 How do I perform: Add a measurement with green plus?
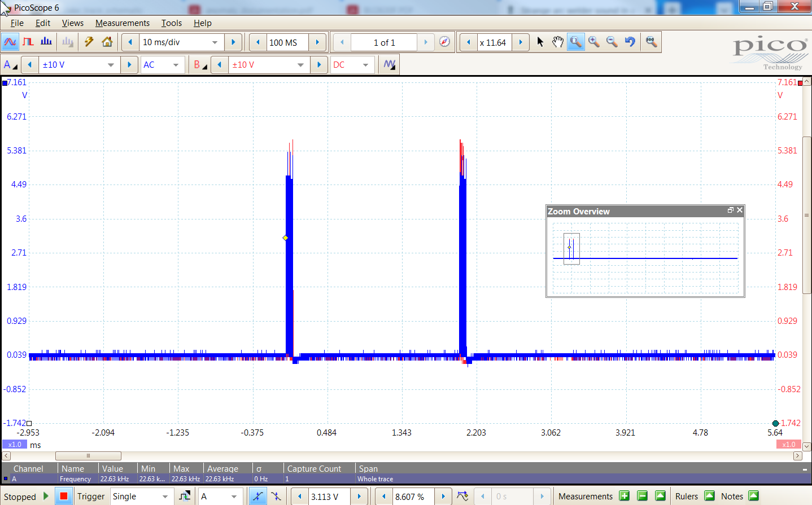pyautogui.click(x=624, y=496)
